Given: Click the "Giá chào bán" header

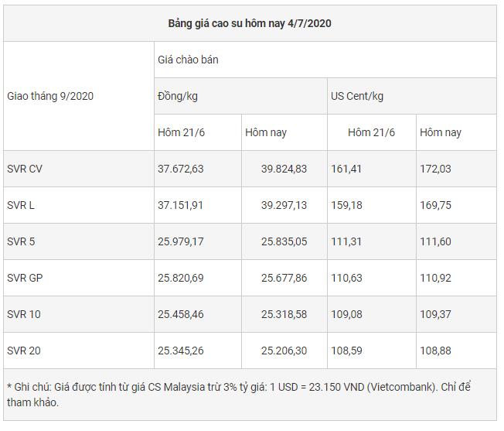Looking at the screenshot, I should tap(188, 60).
